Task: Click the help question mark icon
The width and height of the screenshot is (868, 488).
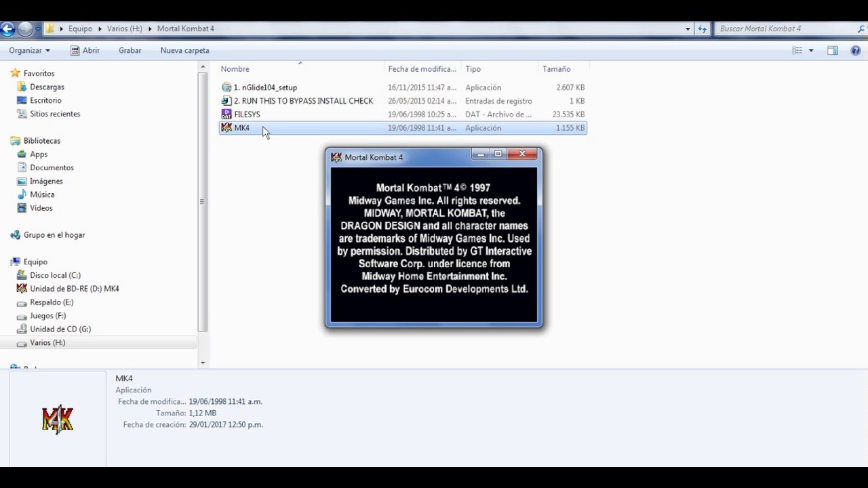Action: point(856,51)
